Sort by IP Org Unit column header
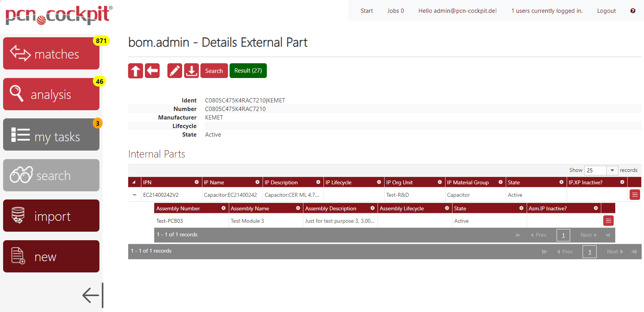 [399, 182]
